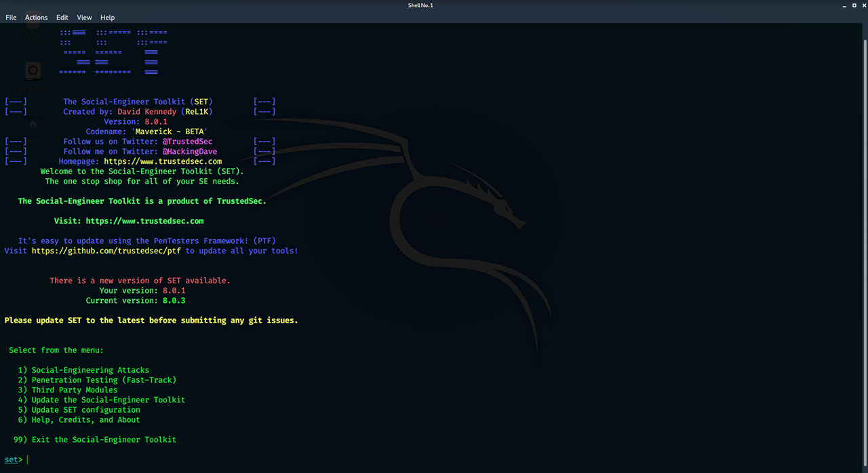Click the Shell No.1 title text

coord(420,5)
